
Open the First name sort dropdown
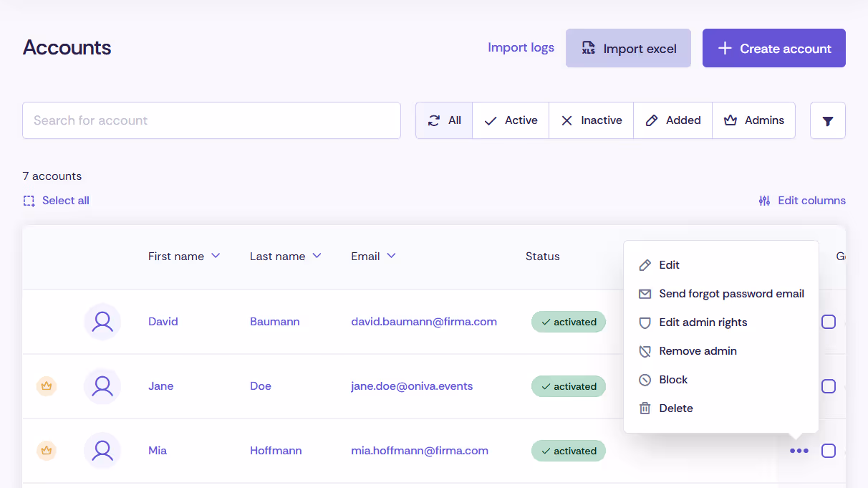[x=217, y=255]
